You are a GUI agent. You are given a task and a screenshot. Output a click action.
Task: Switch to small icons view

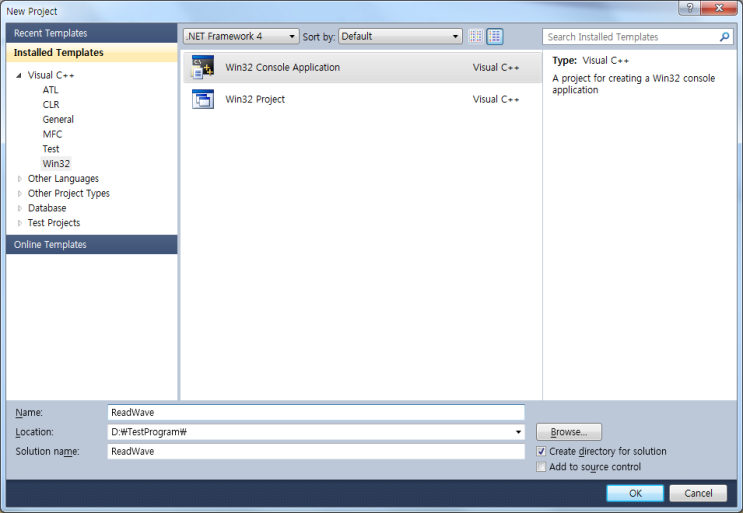[x=476, y=36]
